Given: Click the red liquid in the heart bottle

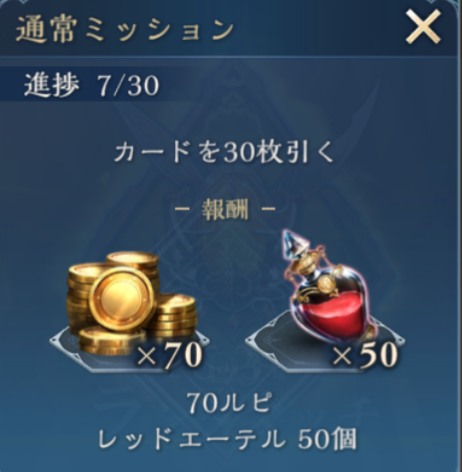Looking at the screenshot, I should pyautogui.click(x=335, y=315).
